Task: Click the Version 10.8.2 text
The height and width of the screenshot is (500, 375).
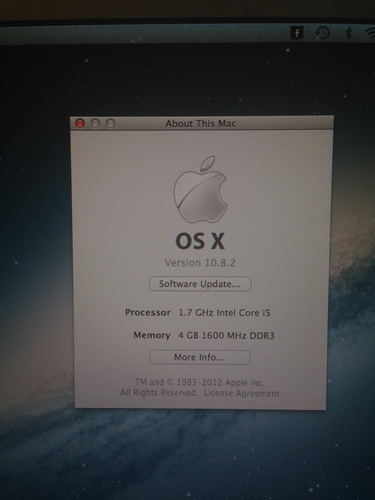Action: 200,263
